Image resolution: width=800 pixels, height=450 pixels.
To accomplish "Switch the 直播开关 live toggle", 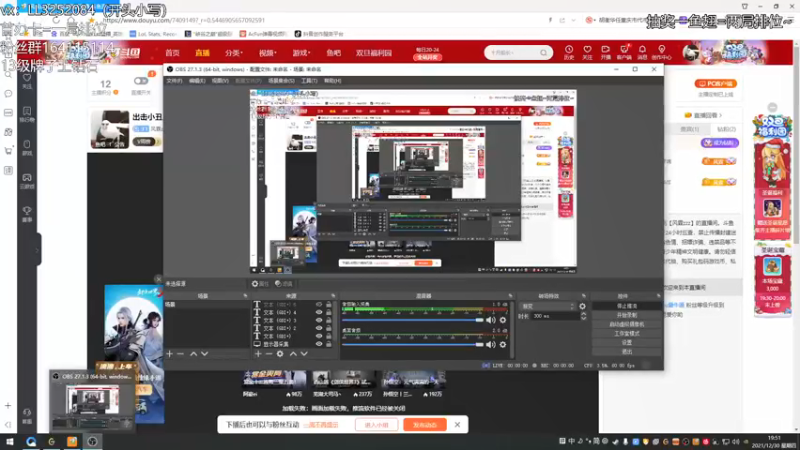I will [x=141, y=81].
